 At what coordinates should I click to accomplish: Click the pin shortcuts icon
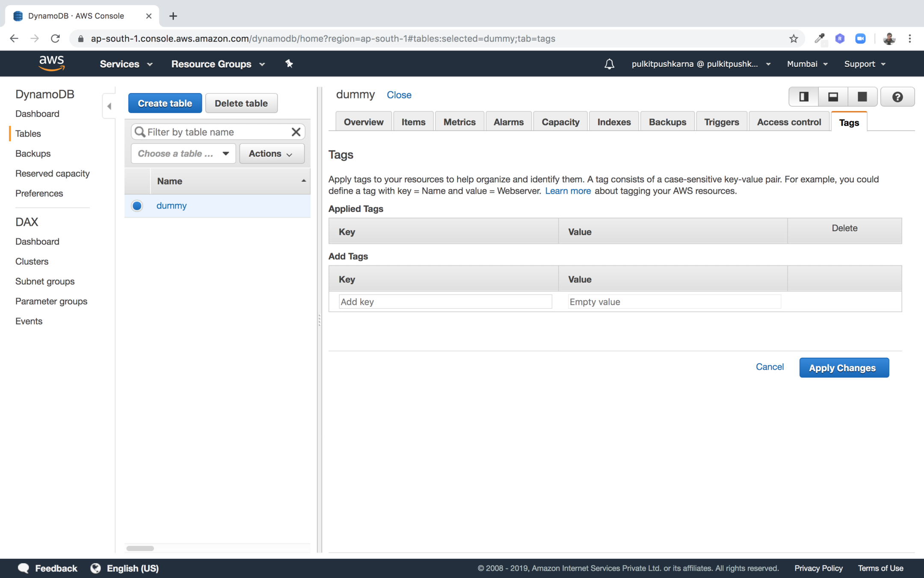click(x=289, y=64)
